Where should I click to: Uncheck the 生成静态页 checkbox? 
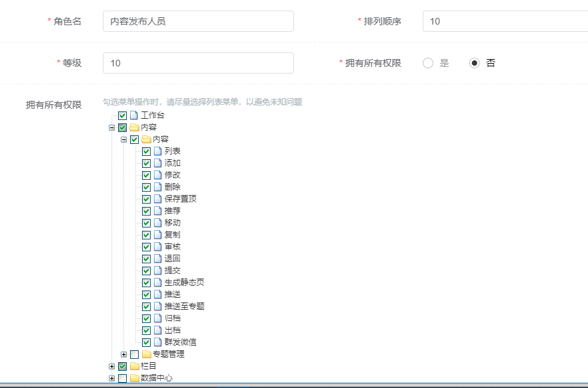click(146, 283)
